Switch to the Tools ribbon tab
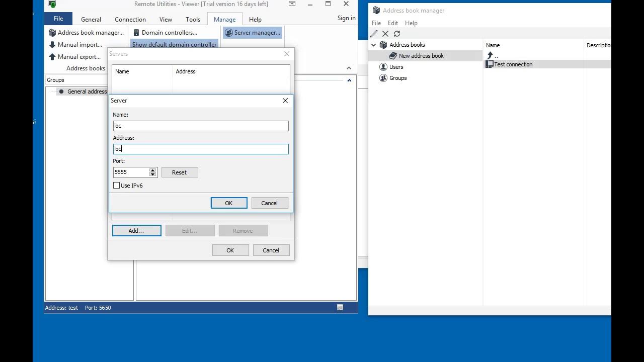644x362 pixels. (193, 20)
